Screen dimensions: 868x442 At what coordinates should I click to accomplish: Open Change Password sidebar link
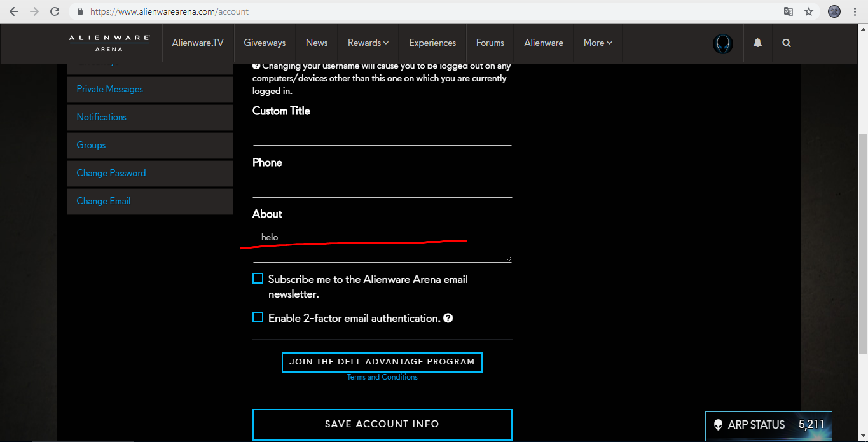pyautogui.click(x=150, y=174)
